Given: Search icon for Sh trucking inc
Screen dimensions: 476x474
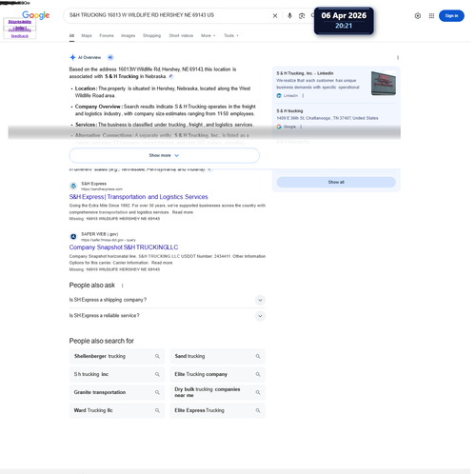Looking at the screenshot, I should 157,374.
